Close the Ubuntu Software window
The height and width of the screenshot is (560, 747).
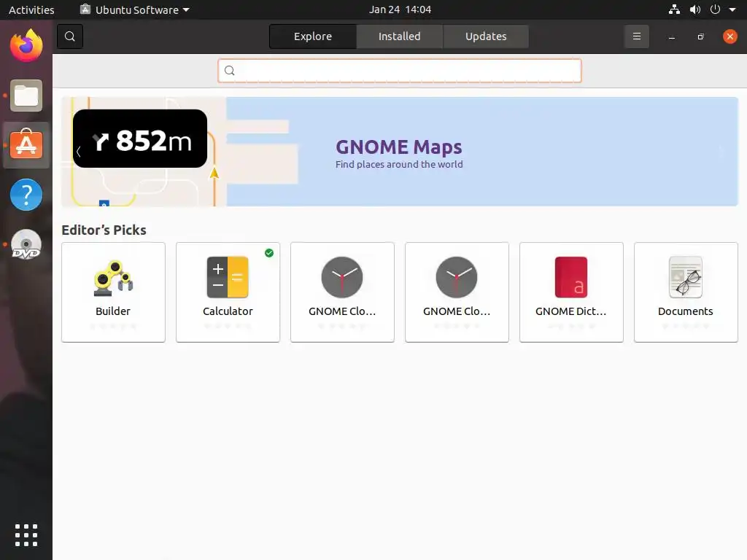click(x=729, y=36)
